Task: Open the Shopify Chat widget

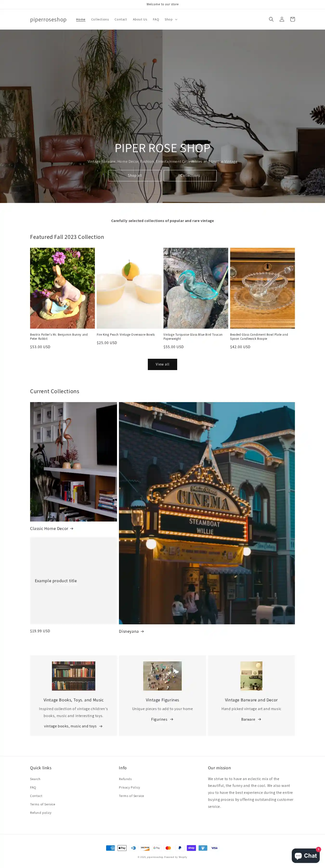Action: [x=305, y=855]
